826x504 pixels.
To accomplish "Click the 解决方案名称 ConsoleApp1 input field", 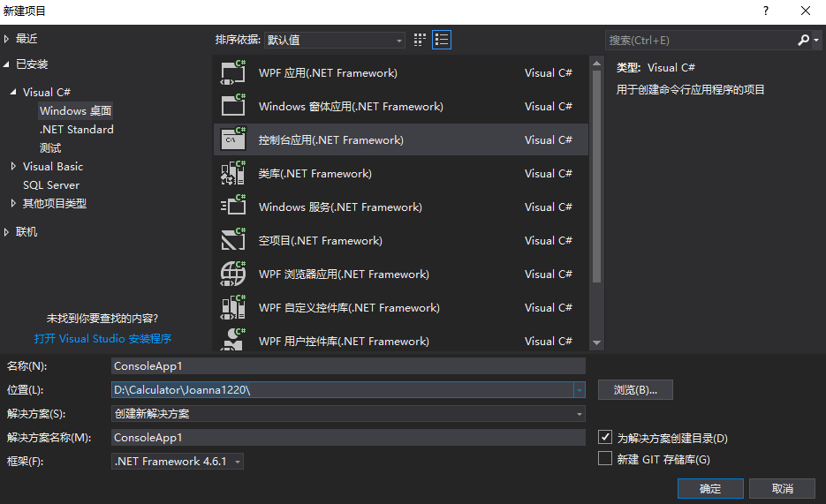I will tap(348, 438).
